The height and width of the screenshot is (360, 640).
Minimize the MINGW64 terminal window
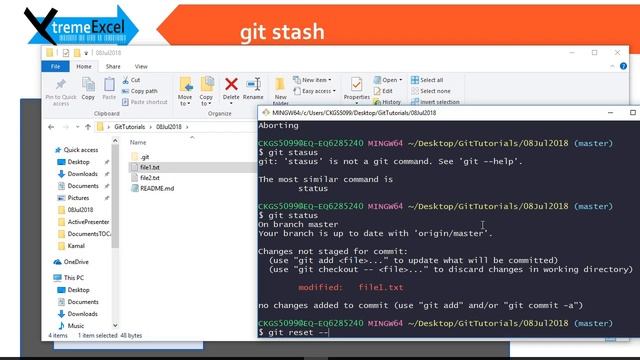(x=611, y=113)
